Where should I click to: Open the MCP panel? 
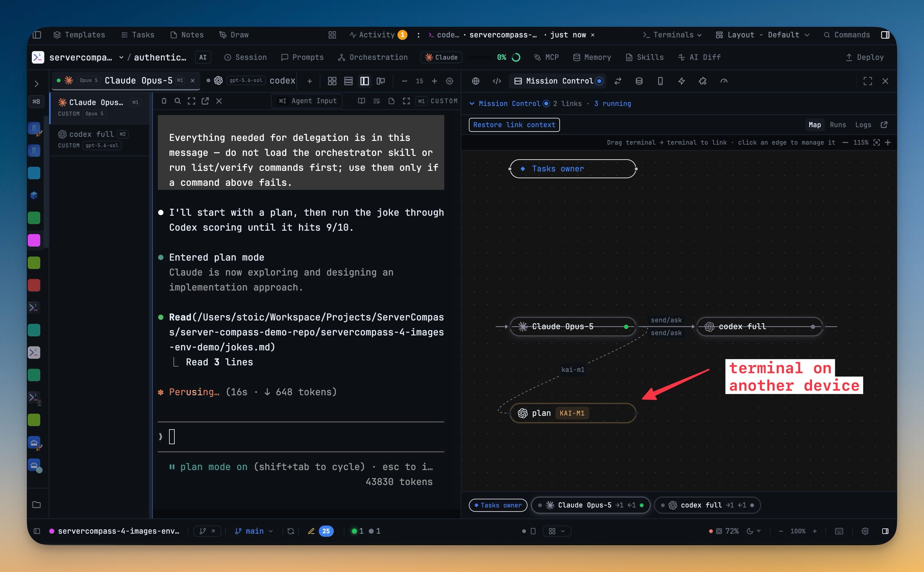(x=546, y=57)
